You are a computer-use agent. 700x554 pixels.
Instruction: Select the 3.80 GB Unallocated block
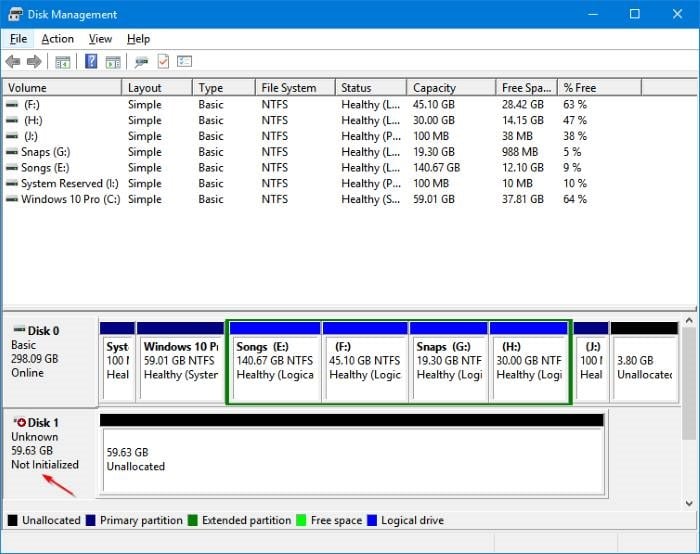coord(645,361)
